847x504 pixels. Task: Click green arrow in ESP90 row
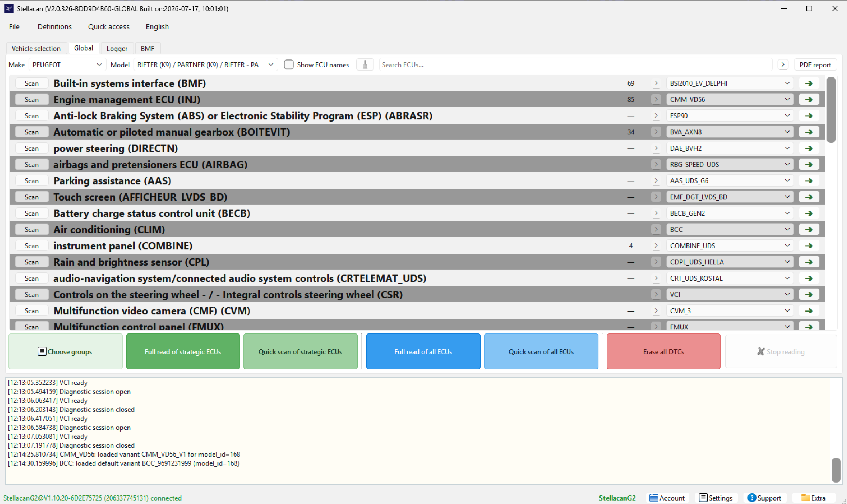(809, 116)
